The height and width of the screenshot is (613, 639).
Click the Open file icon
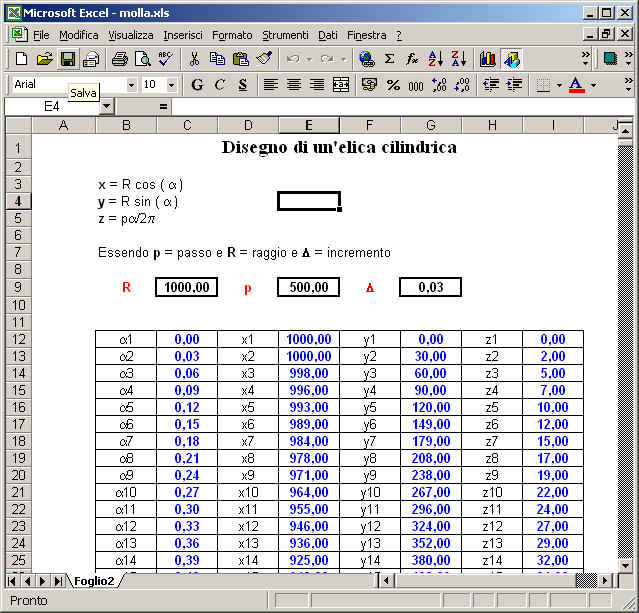click(44, 59)
